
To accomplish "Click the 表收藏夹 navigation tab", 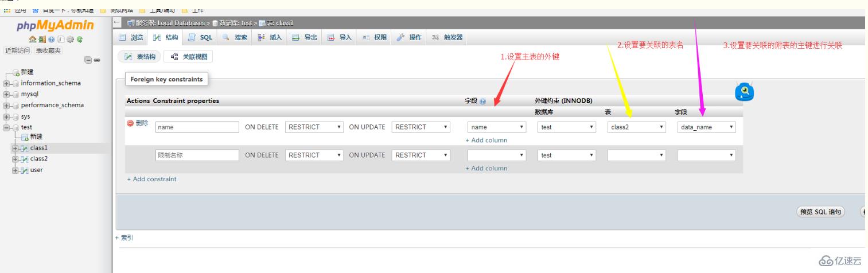I will tap(49, 50).
